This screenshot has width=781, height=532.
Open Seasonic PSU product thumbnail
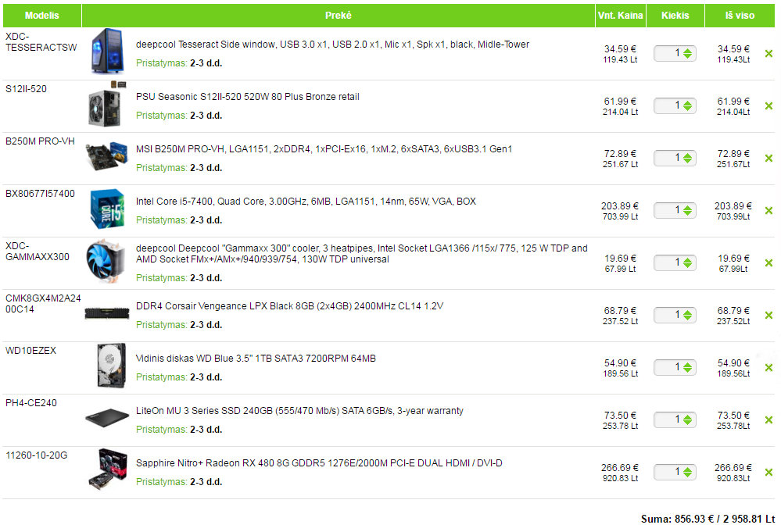(106, 105)
